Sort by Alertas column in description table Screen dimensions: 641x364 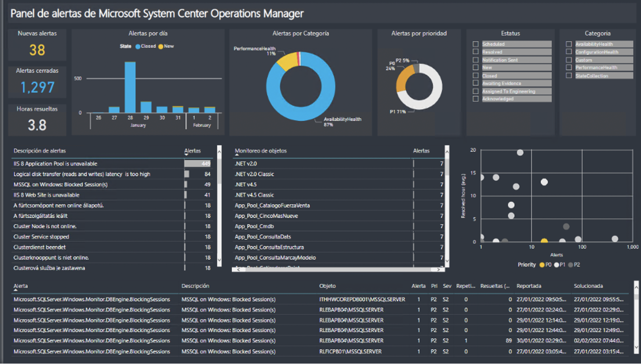tap(193, 151)
